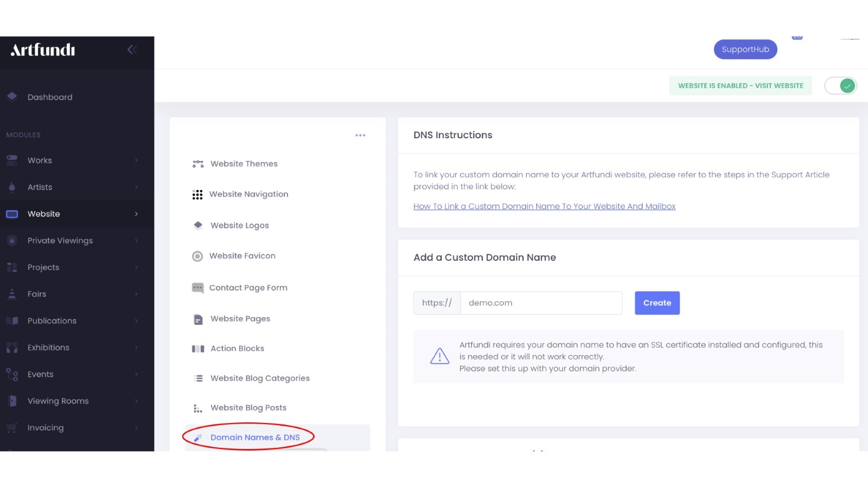Viewport: 868px width, 488px height.
Task: Go to Website Favicon
Action: coord(242,256)
